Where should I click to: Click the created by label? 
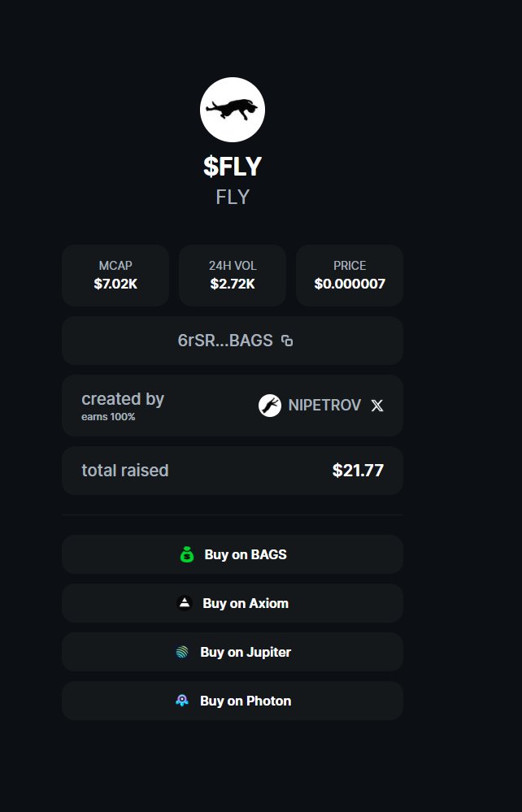click(123, 399)
